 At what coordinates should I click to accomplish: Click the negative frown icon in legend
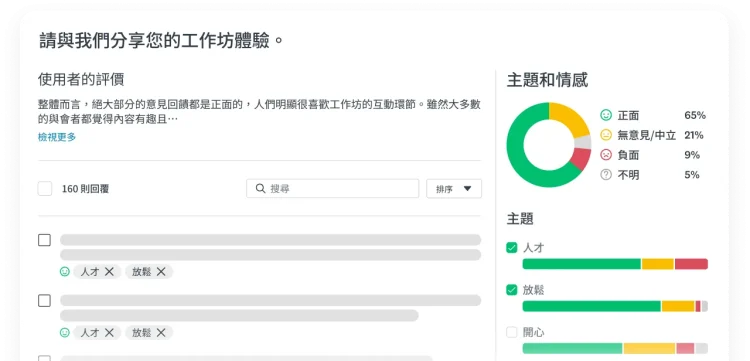click(606, 155)
